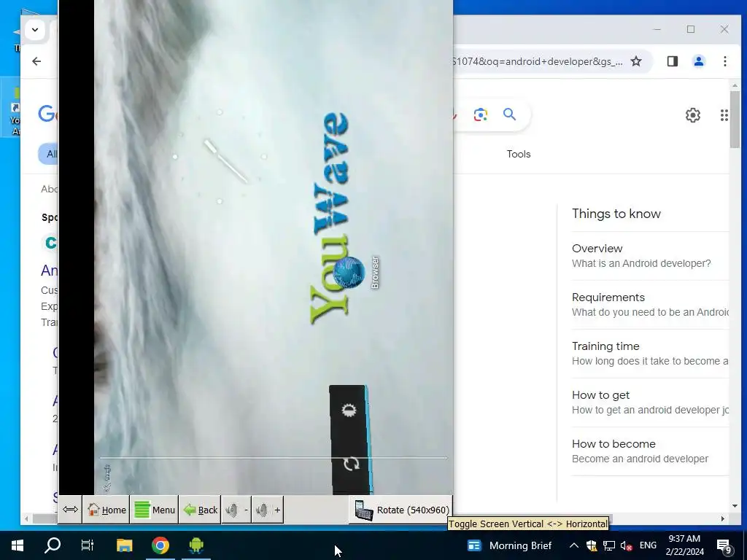Open Google quick settings gear
747x560 pixels.
693,114
